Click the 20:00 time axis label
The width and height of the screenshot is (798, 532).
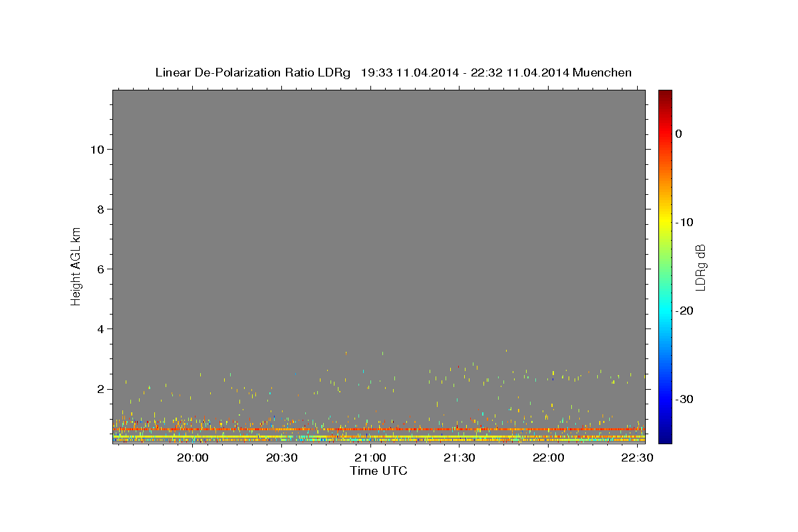pos(193,458)
